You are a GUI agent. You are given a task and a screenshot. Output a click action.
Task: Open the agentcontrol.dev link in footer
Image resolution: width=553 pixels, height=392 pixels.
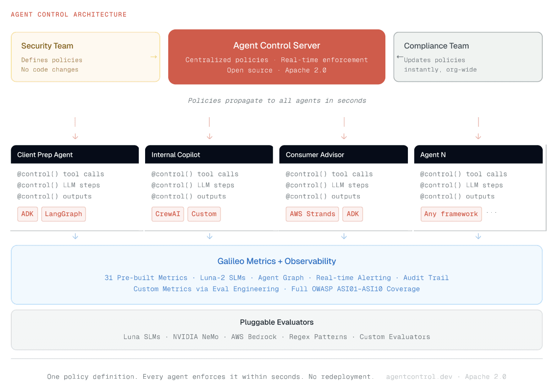[x=419, y=377]
